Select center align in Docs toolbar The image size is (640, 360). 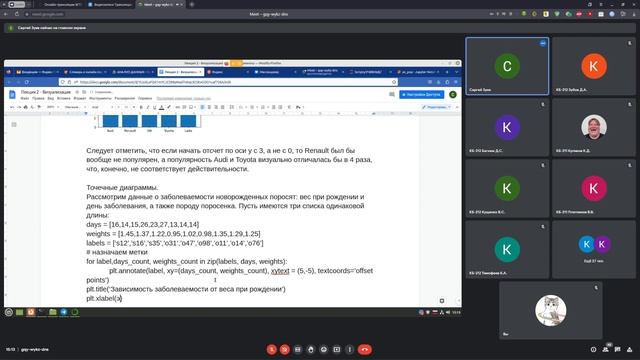209,107
